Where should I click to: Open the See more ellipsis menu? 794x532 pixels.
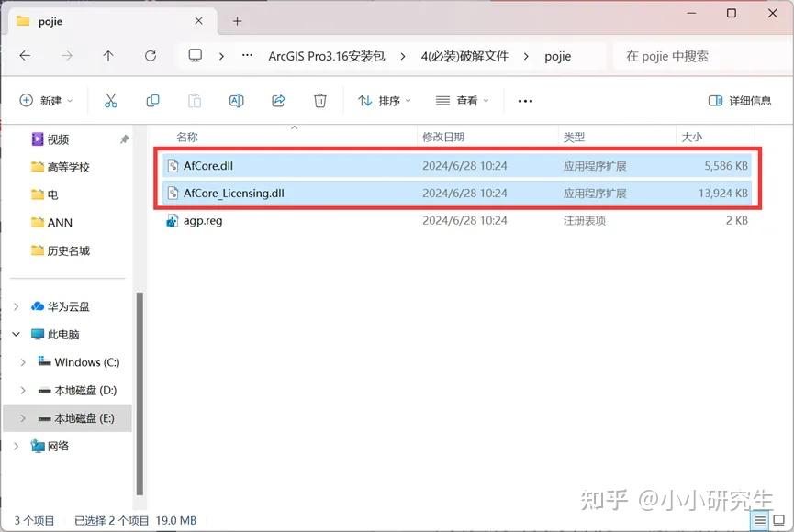tap(525, 101)
